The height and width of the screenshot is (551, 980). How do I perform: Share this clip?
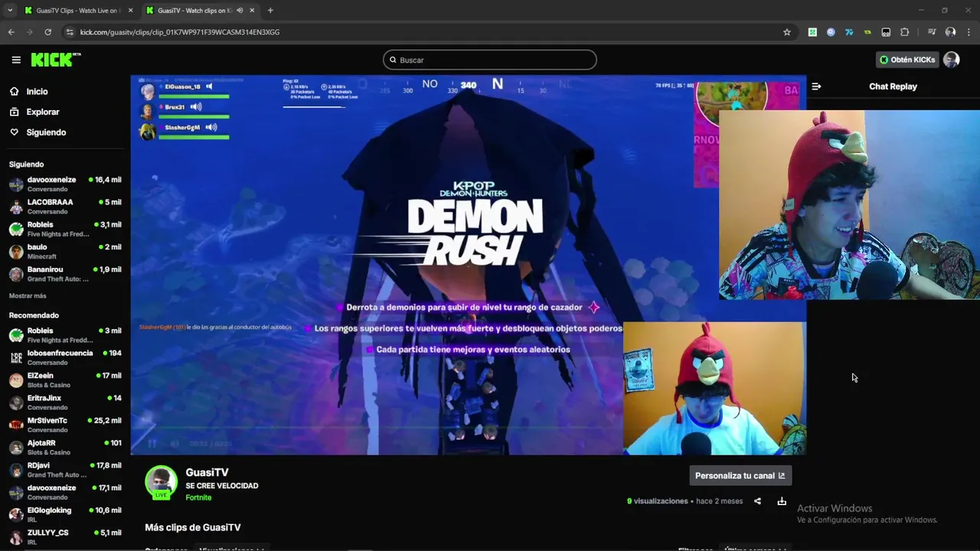coord(757,501)
